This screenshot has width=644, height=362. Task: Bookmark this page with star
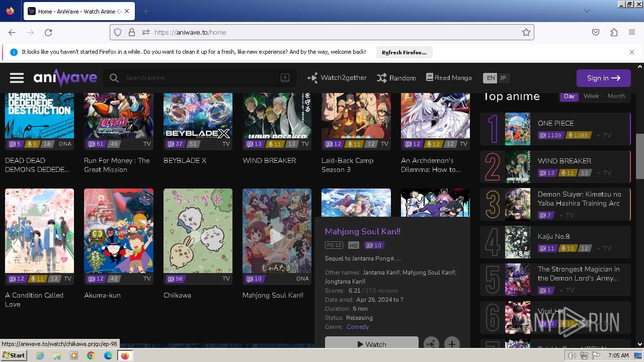click(526, 32)
